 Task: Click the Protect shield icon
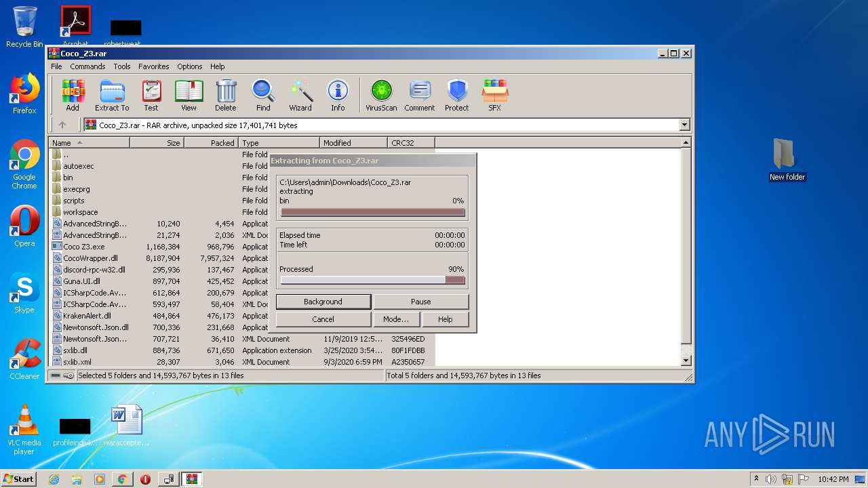[457, 95]
